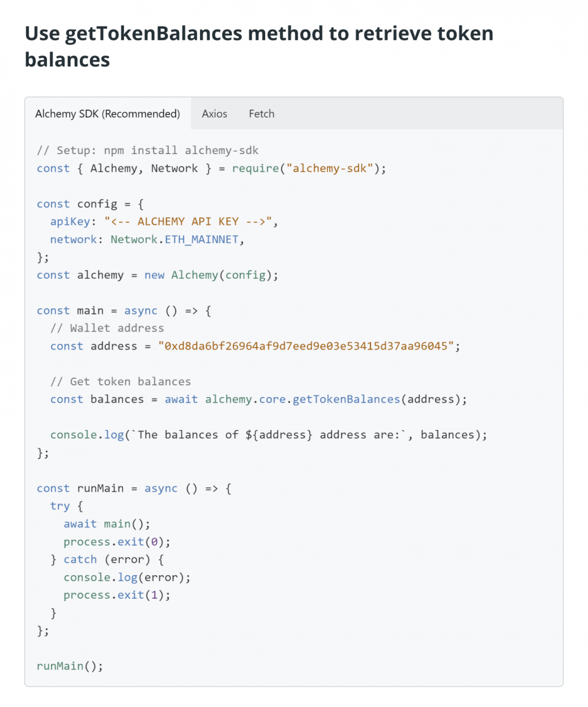Select the Alchemy SDK (Recommended) tab
This screenshot has width=588, height=707.
coord(108,114)
